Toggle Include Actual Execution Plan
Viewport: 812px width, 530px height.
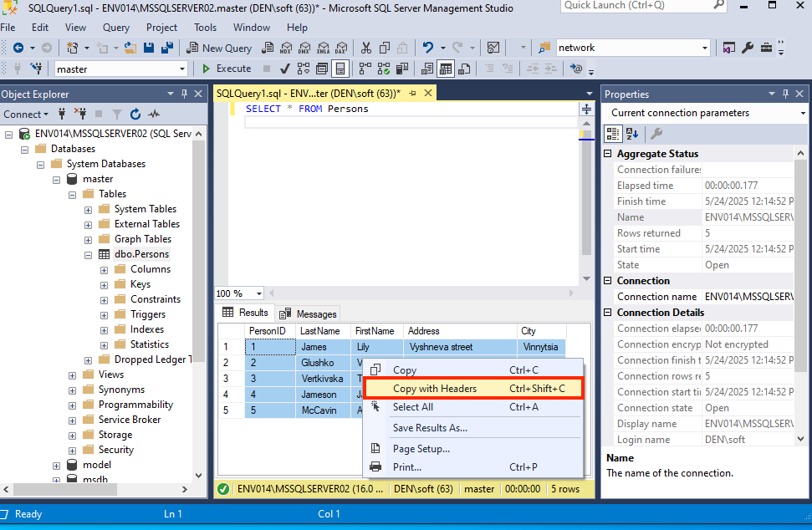(x=365, y=69)
